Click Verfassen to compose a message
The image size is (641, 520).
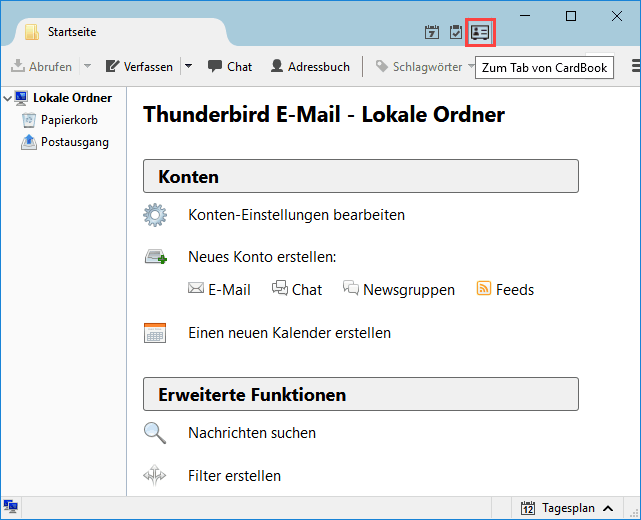point(139,66)
